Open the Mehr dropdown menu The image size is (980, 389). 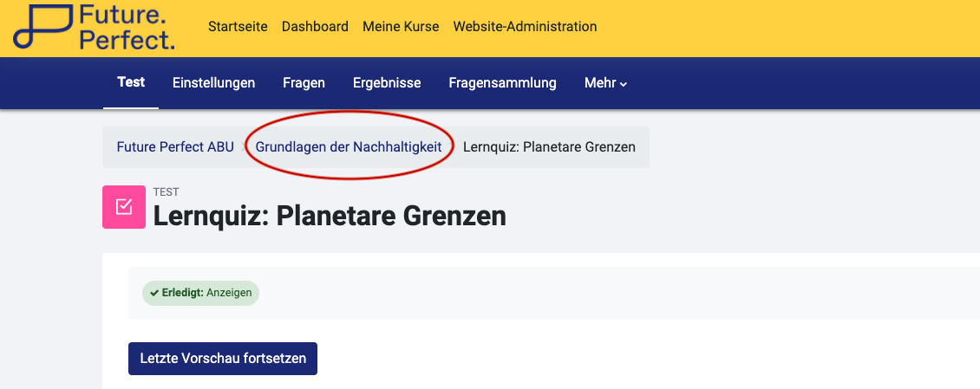[x=605, y=83]
